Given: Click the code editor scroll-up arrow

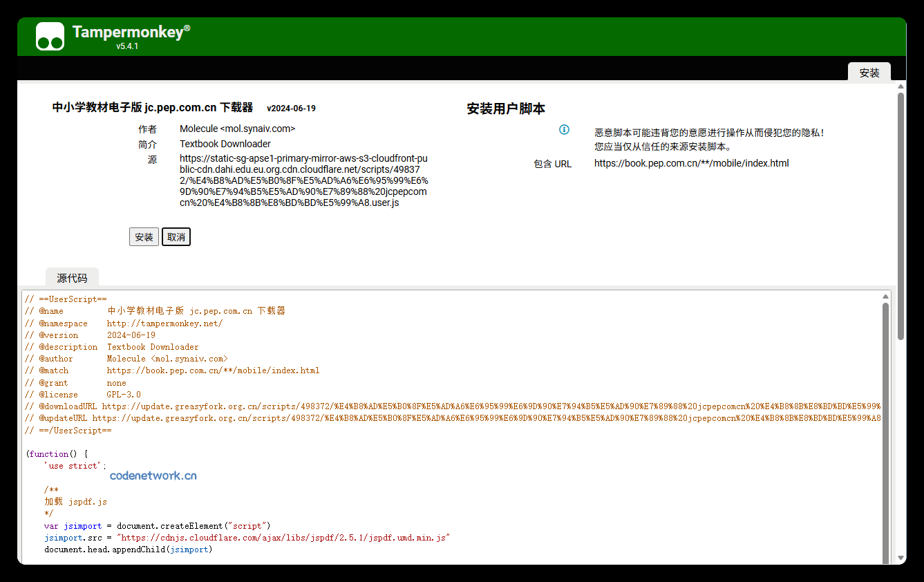Looking at the screenshot, I should (x=885, y=297).
